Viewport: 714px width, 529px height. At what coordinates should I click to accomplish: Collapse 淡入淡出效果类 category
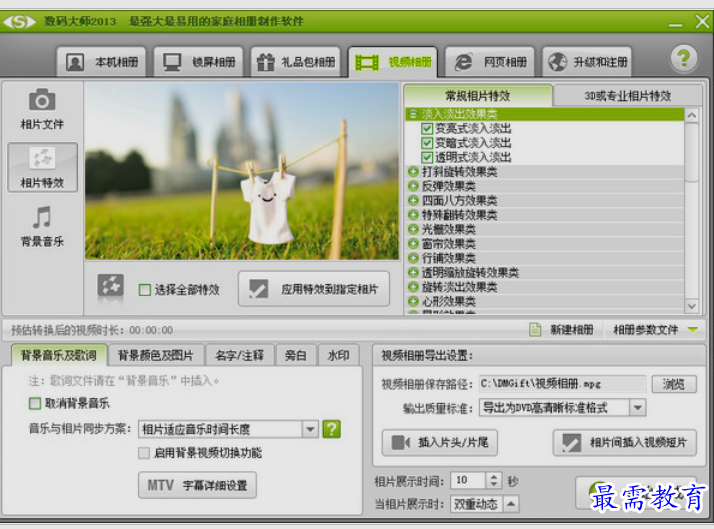coord(413,114)
